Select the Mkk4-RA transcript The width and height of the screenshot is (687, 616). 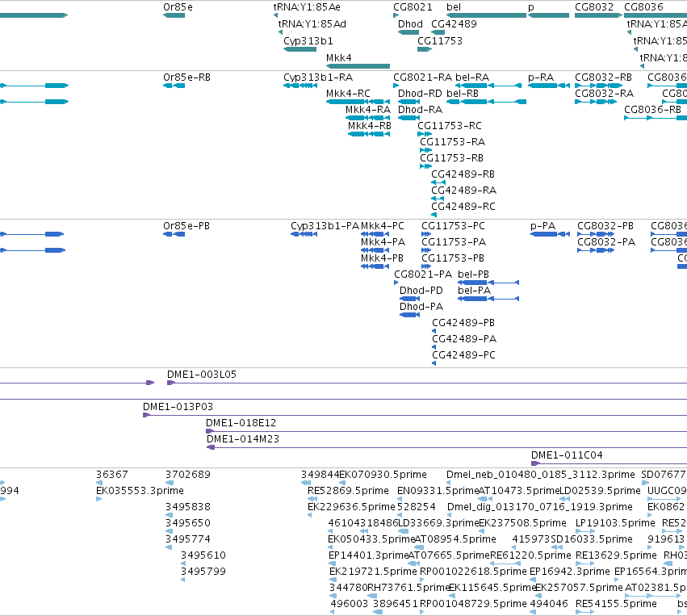(367, 118)
